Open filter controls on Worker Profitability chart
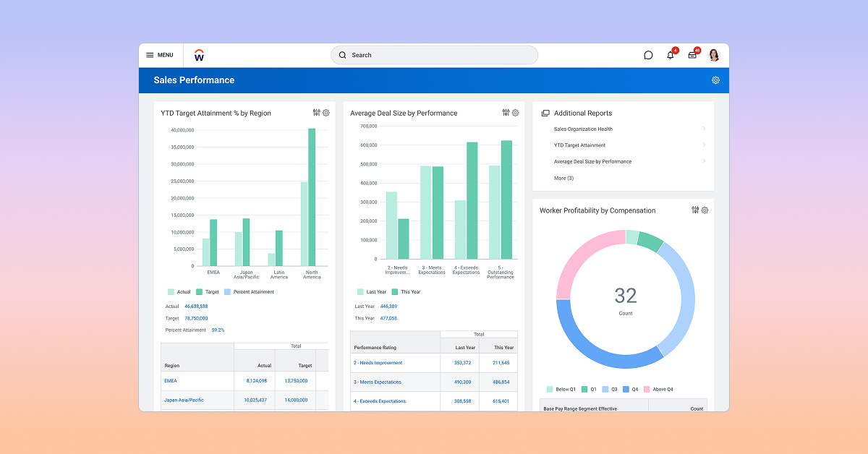Viewport: 868px width, 454px height. tap(695, 210)
